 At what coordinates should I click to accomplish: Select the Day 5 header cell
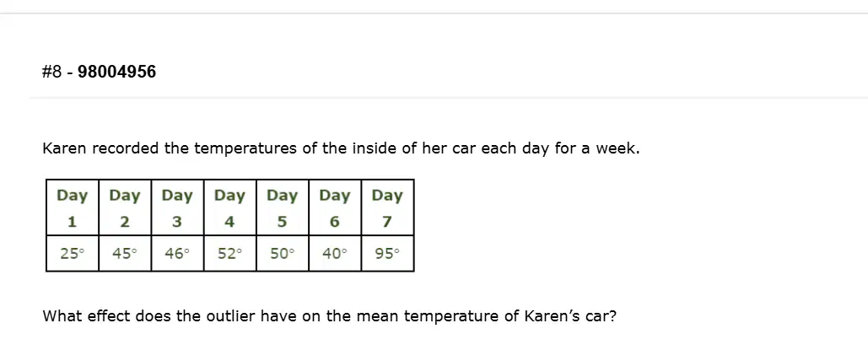click(283, 207)
